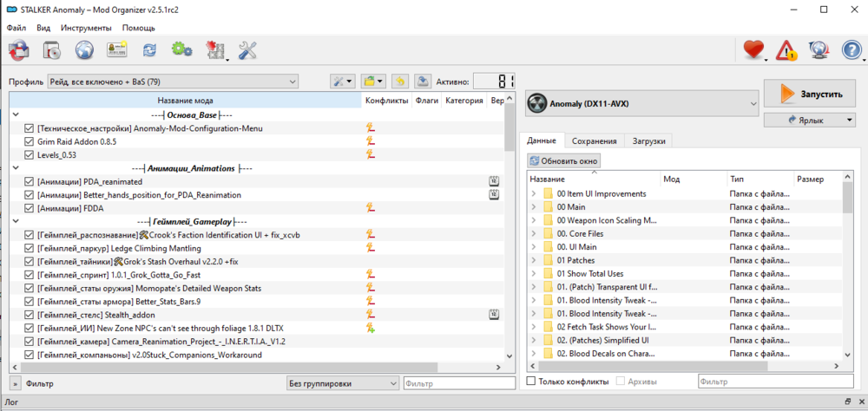Open the Профиль dropdown

tap(172, 82)
